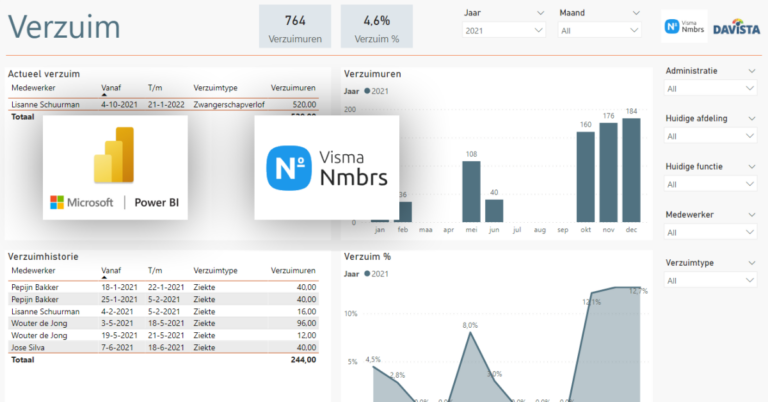Screen dimensions: 768x402
Task: Sort Actueel verzuim by T/m column
Action: click(155, 88)
